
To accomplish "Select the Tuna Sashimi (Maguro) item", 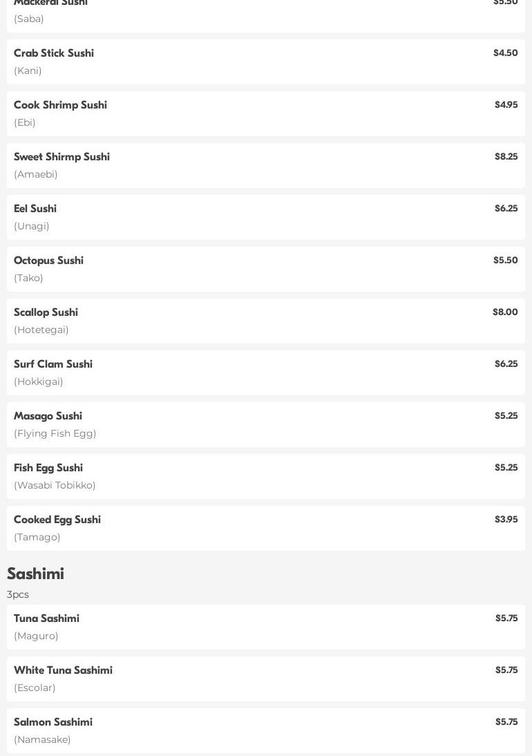I will click(x=46, y=618).
